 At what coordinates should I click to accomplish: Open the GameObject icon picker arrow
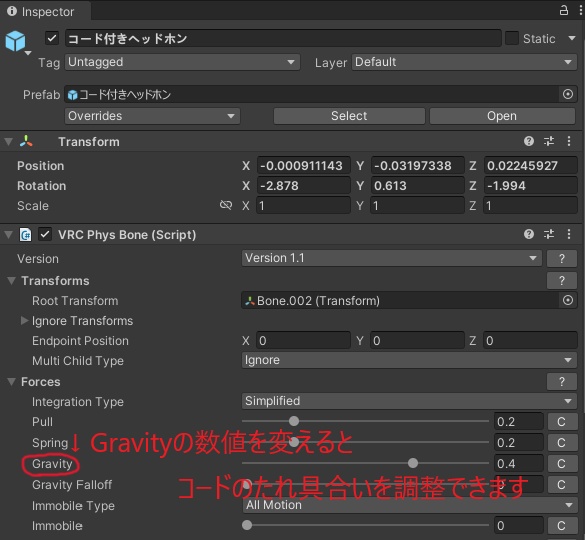tap(28, 53)
